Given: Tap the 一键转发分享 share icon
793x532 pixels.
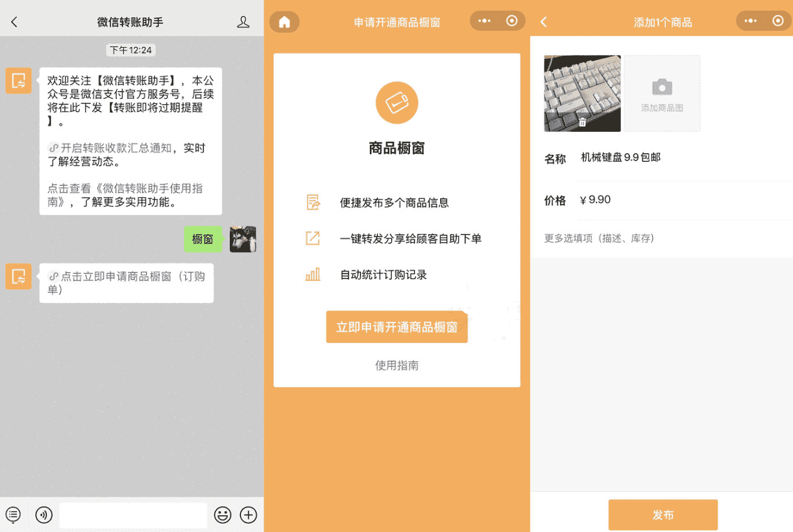Looking at the screenshot, I should click(x=313, y=238).
